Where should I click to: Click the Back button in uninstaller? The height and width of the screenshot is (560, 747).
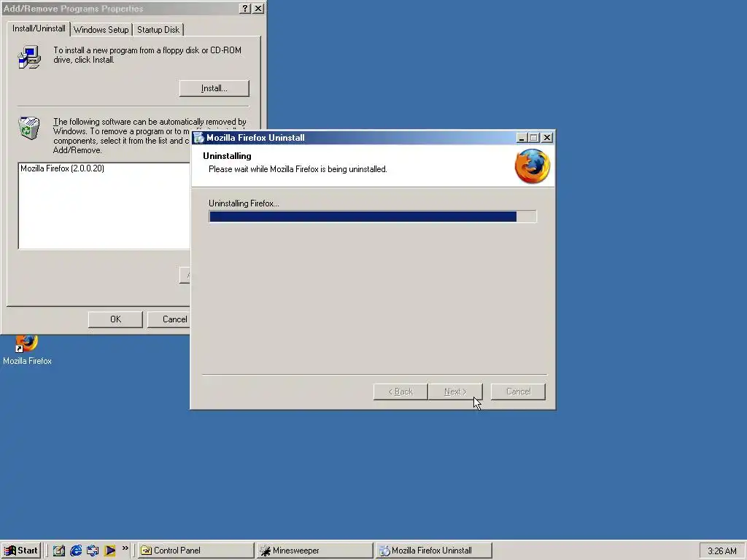tap(400, 392)
